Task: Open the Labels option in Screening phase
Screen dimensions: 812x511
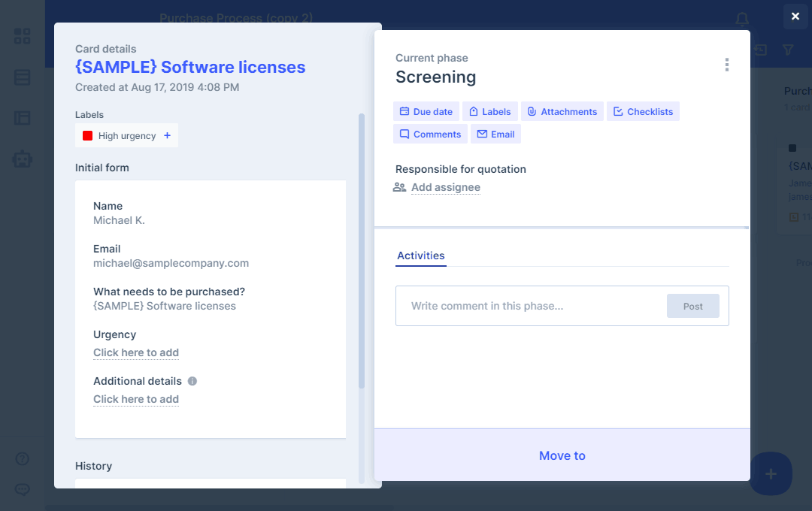Action: point(489,112)
